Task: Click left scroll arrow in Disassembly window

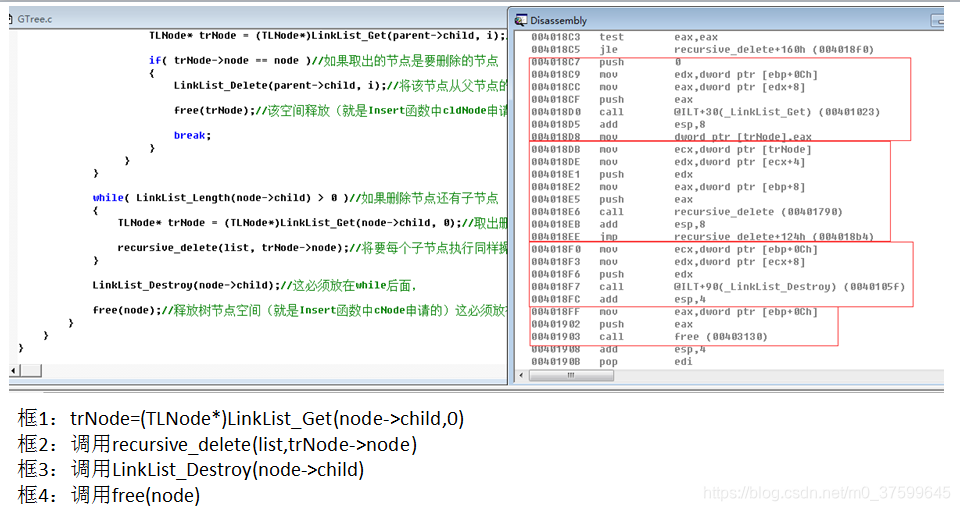Action: click(x=522, y=375)
